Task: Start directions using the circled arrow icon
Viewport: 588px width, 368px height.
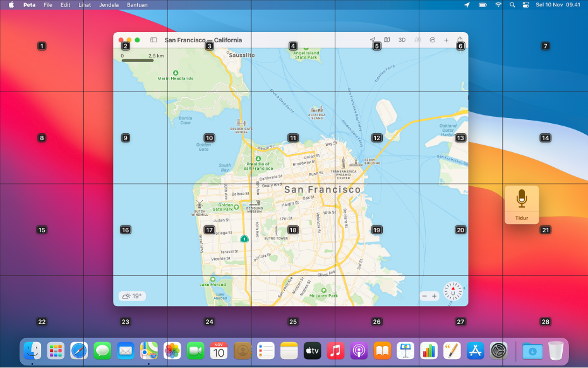Action: click(x=433, y=39)
